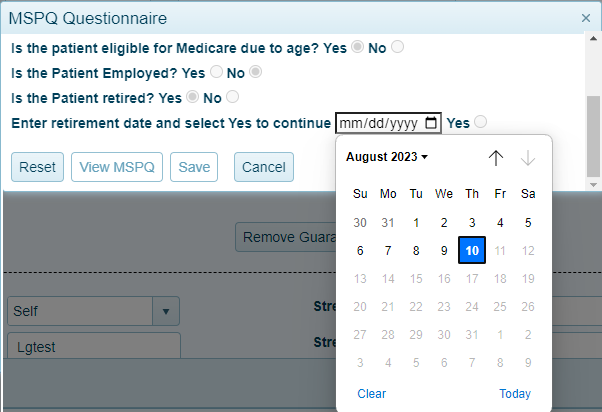Select Yes radio next to retirement date
This screenshot has height=412, width=602.
click(x=481, y=123)
